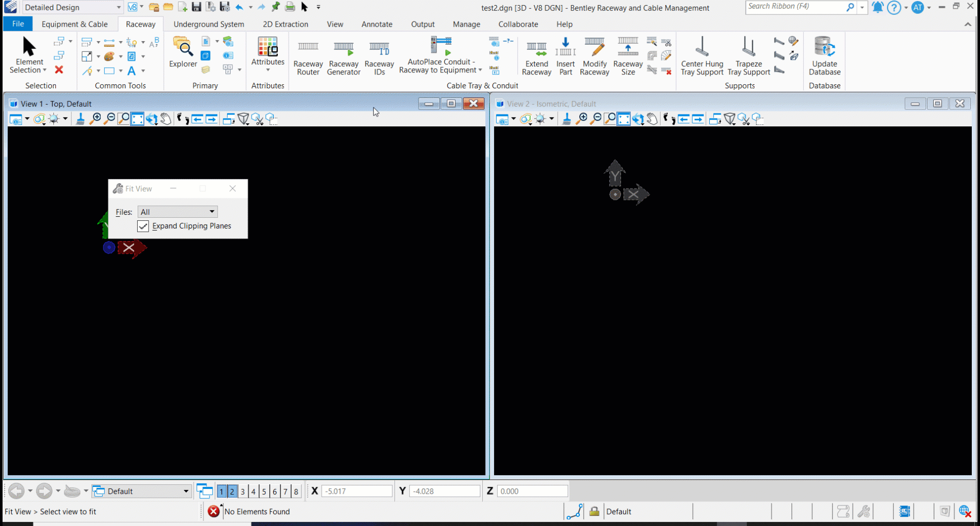Open the Equipment & Cable tab
The image size is (980, 526).
click(74, 24)
